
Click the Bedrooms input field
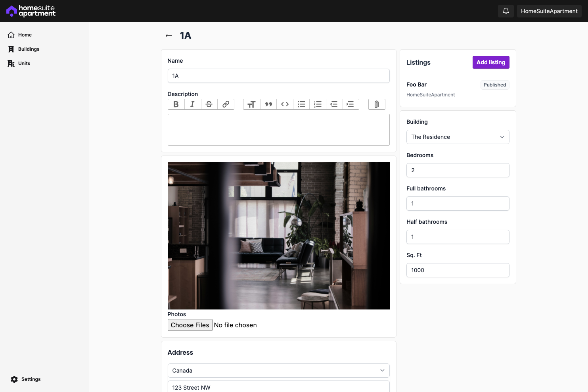click(458, 170)
